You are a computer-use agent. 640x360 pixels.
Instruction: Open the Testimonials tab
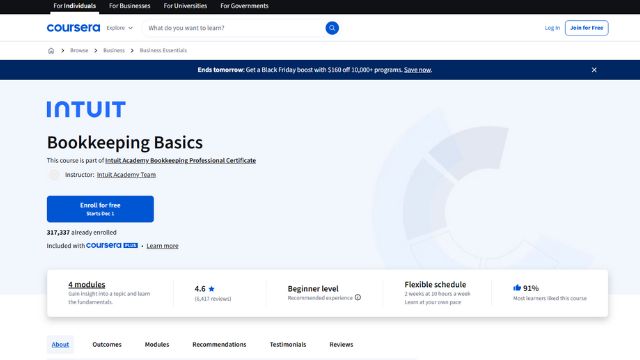tap(288, 344)
